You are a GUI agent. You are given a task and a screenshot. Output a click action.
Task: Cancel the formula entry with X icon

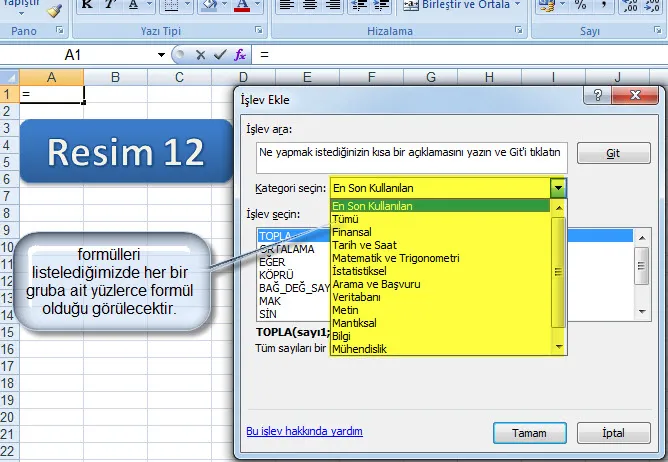coord(200,54)
